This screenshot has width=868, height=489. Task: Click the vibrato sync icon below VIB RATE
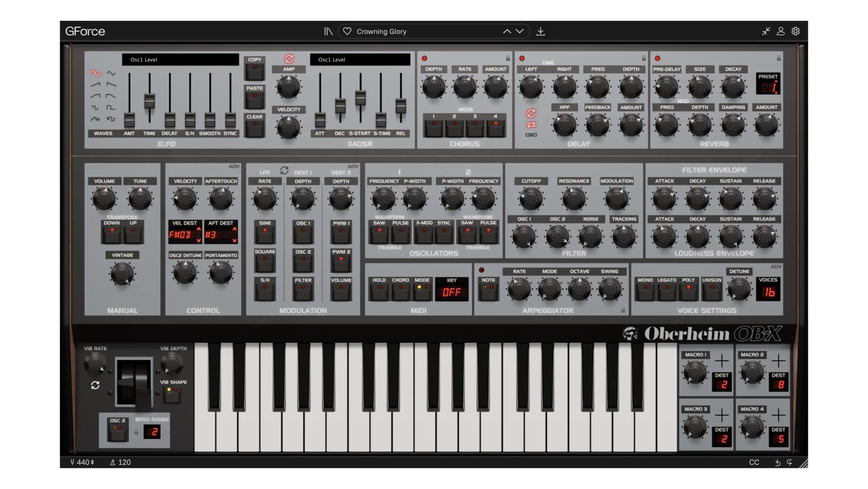(x=95, y=385)
